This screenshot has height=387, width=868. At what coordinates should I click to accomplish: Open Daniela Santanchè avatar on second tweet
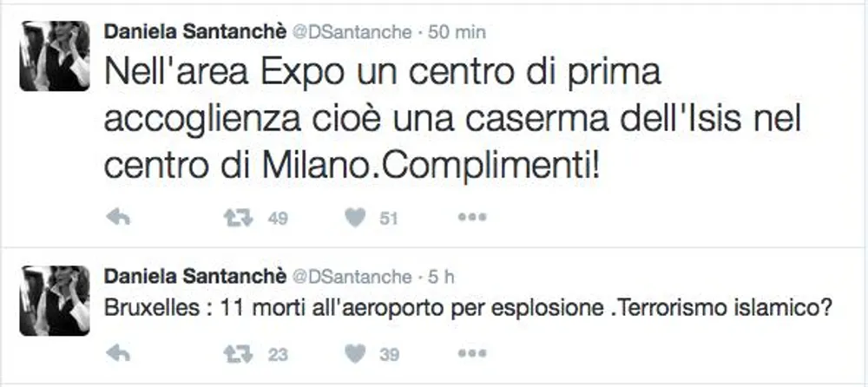(54, 300)
